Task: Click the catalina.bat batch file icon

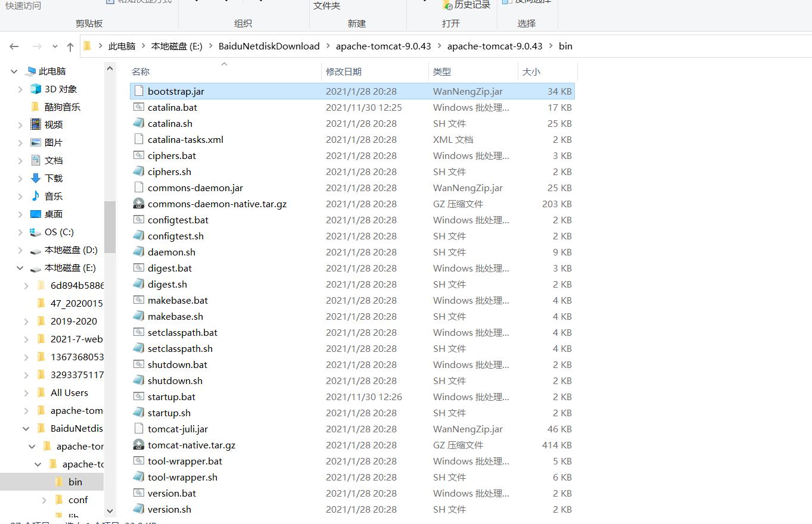Action: [138, 107]
